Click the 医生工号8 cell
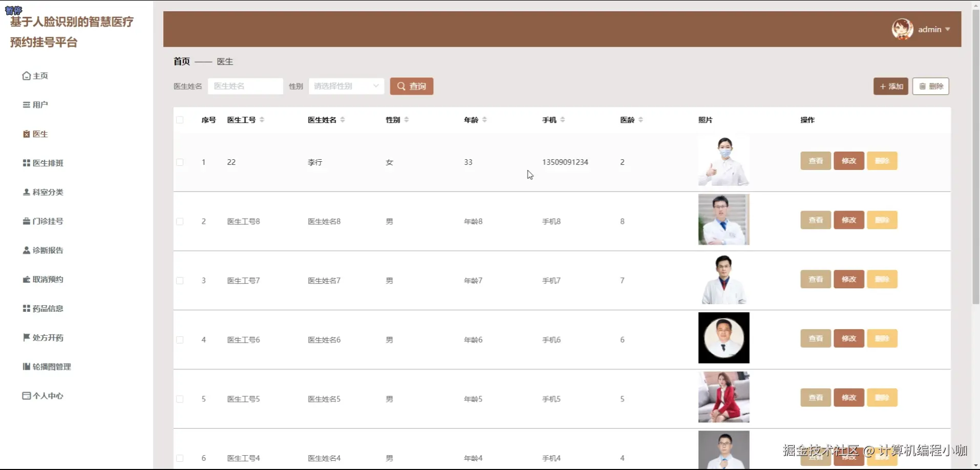980x470 pixels. click(x=244, y=222)
